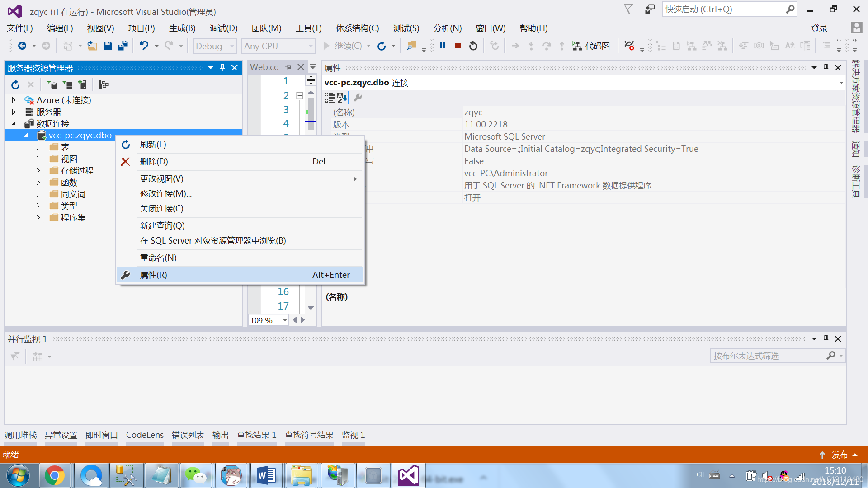Sort properties alphabetically
868x488 pixels.
(342, 97)
